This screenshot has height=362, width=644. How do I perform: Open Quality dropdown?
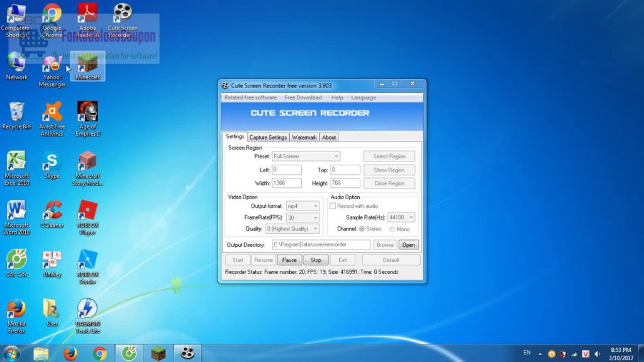pyautogui.click(x=292, y=229)
